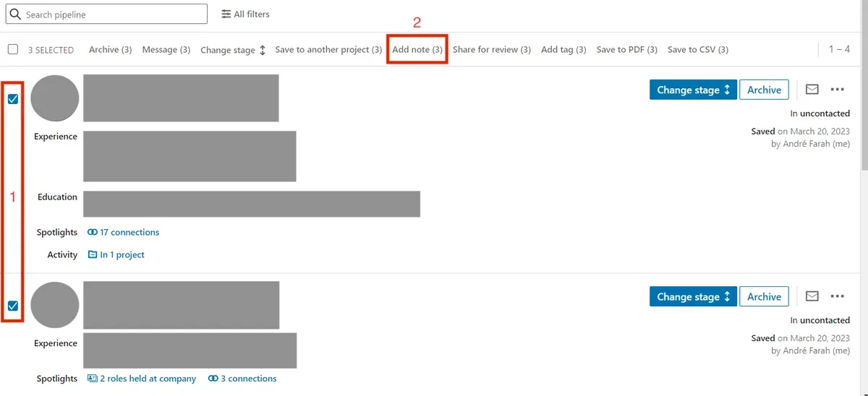Open the 2 roles held at company link
Screen dimensions: 868x396
(x=142, y=378)
